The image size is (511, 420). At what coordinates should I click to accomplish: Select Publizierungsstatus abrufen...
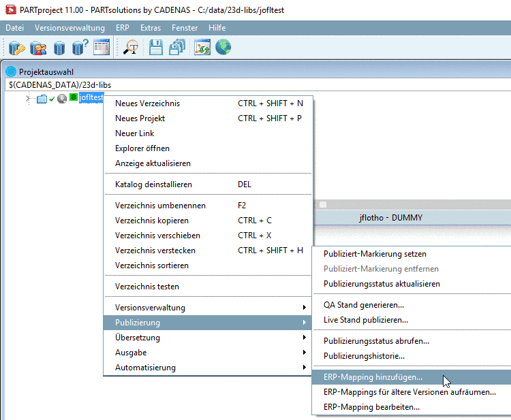[412, 341]
